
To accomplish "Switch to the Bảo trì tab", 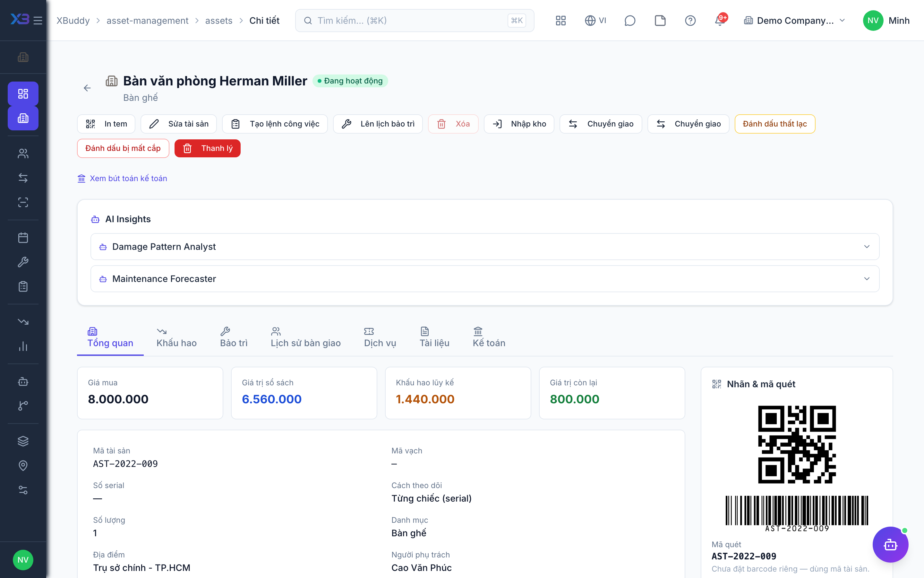I will click(x=234, y=337).
